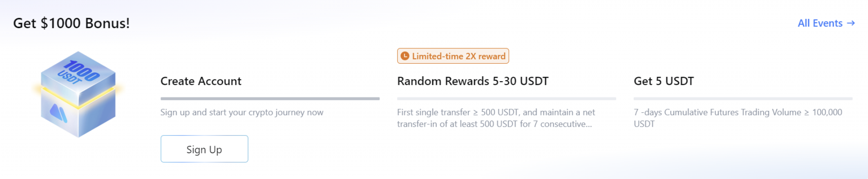Click the sign up crypto journey description
Viewport: 868px width, 179px height.
point(242,112)
